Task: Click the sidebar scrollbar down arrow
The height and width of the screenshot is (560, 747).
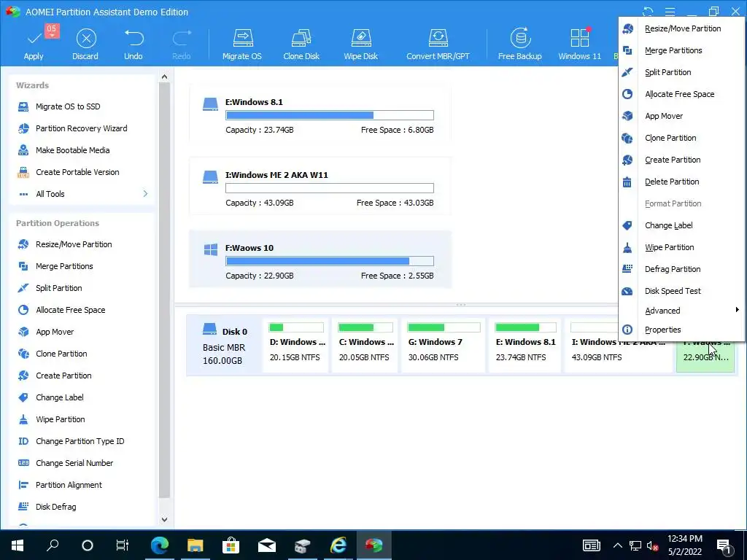Action: (x=164, y=519)
